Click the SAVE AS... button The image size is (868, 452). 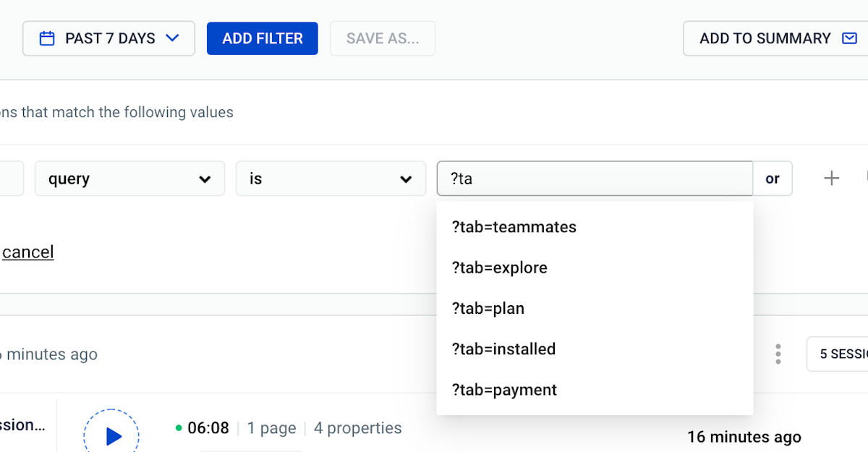(x=383, y=38)
